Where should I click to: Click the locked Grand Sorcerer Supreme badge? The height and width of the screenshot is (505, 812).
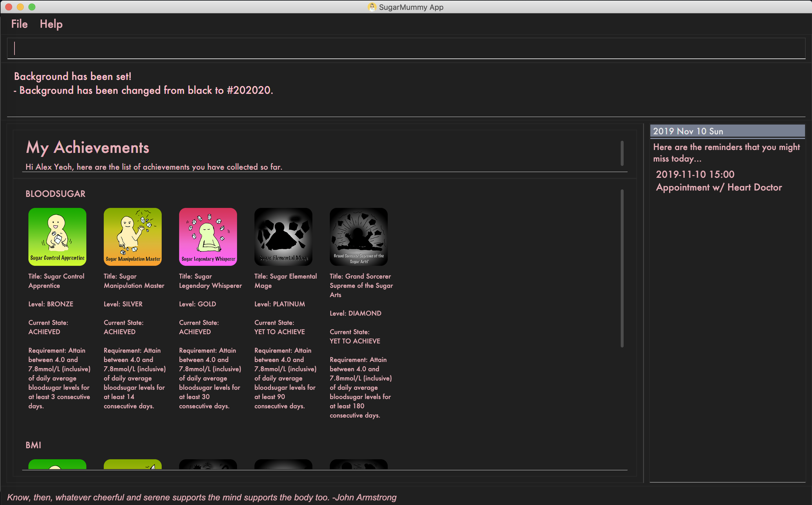(x=358, y=237)
